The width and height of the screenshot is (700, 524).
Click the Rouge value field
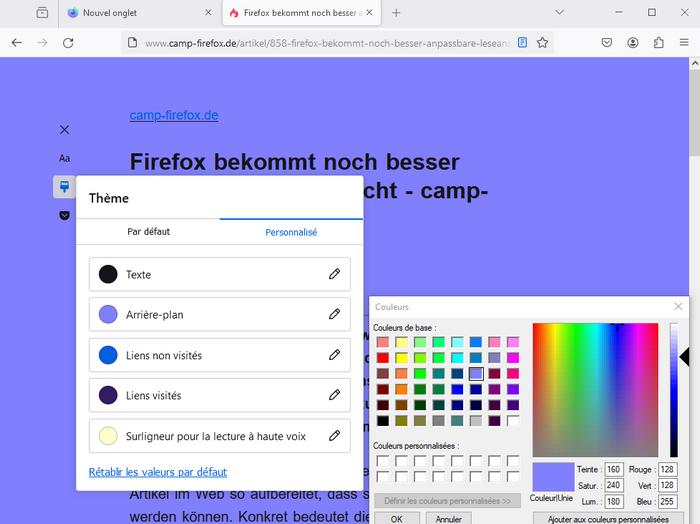coord(667,470)
